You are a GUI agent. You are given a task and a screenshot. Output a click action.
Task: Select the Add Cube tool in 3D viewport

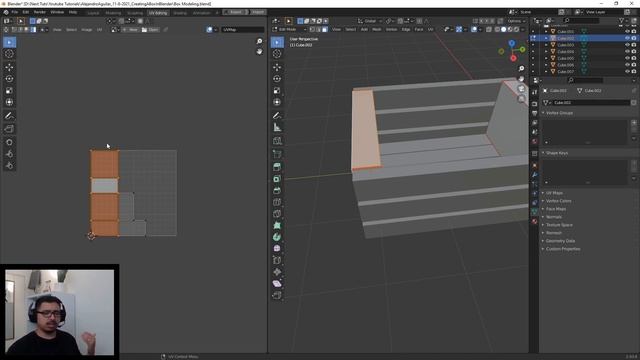[277, 141]
